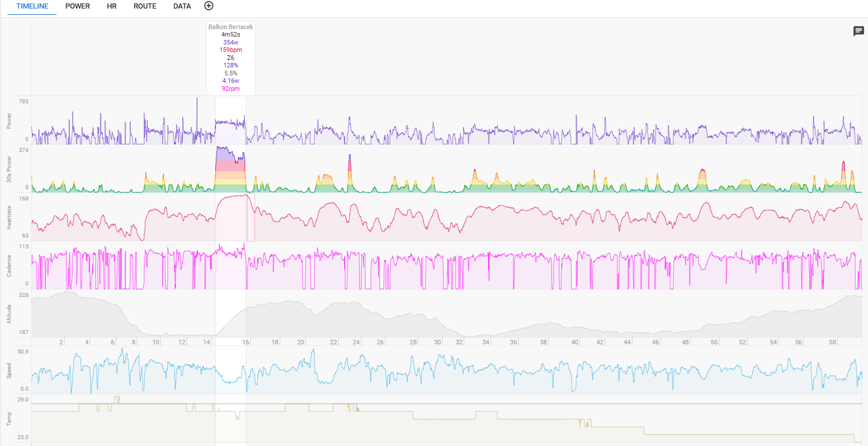Select the ROUTE tab
Viewport: 868px width, 446px height.
point(145,6)
